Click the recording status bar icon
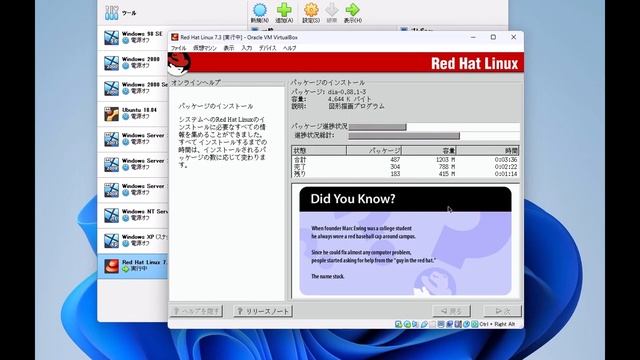This screenshot has width=640, height=360. (x=458, y=324)
